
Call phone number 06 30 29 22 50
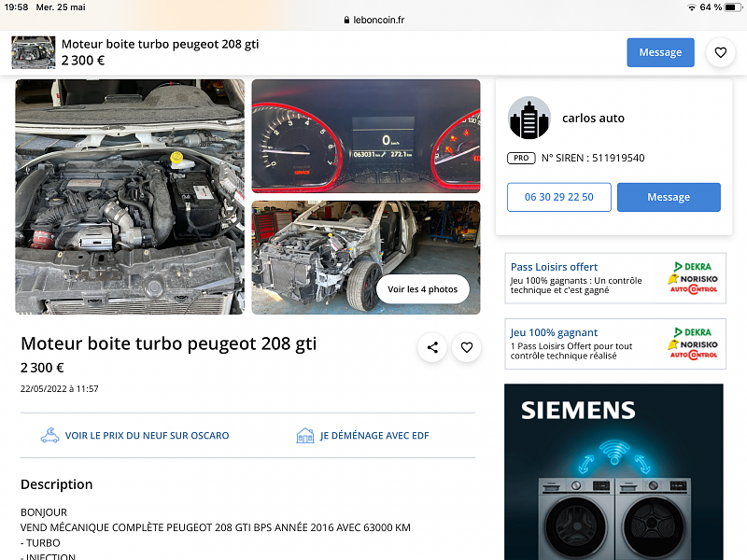point(558,197)
